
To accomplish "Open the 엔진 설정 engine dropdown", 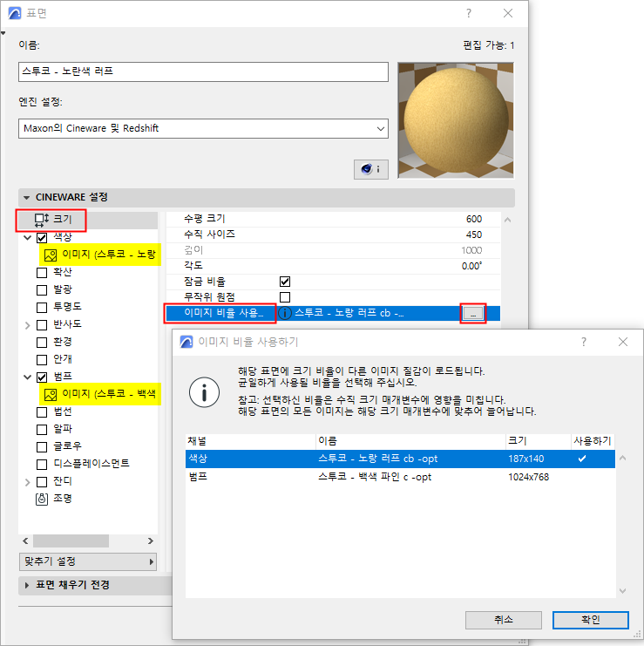I will [x=203, y=128].
